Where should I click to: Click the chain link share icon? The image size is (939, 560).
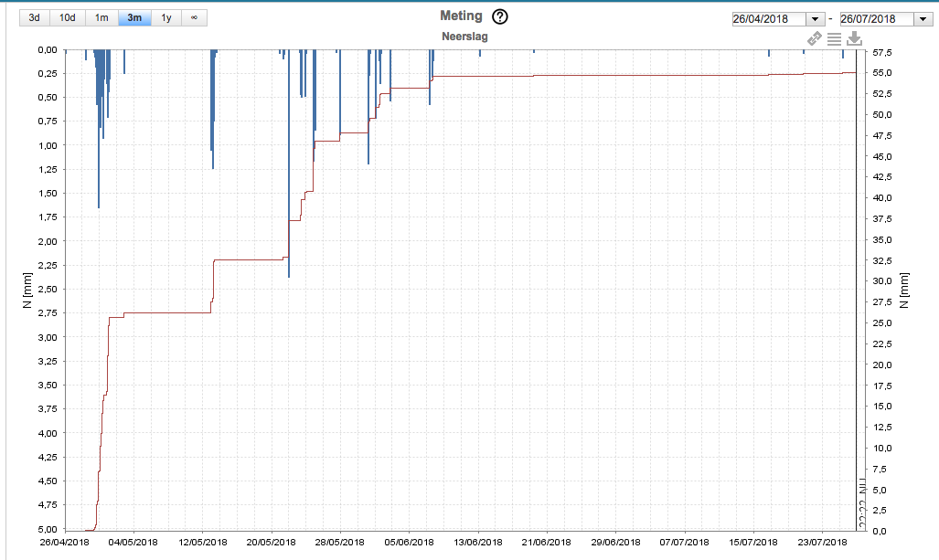coord(815,39)
